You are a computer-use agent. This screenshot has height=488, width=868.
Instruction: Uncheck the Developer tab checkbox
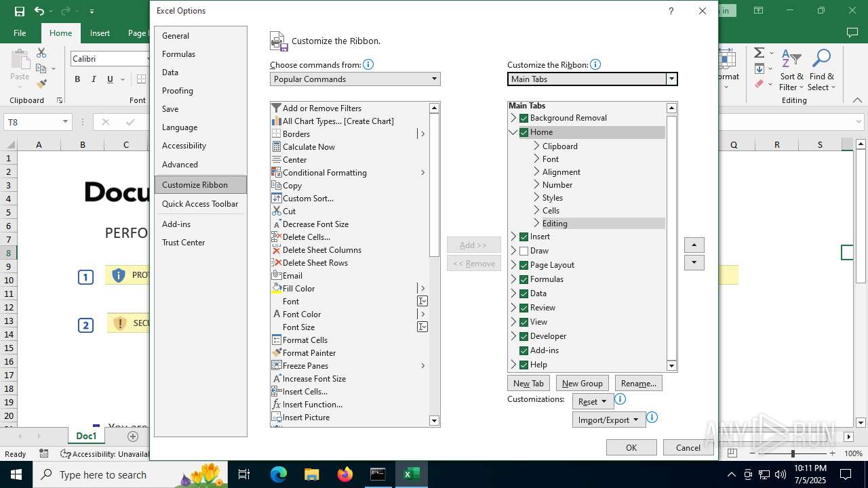(524, 336)
